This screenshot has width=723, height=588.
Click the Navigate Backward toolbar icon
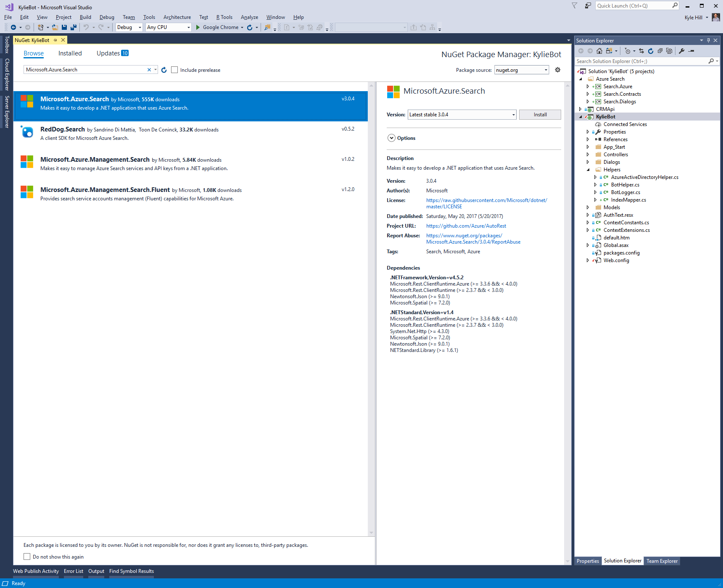[x=13, y=27]
